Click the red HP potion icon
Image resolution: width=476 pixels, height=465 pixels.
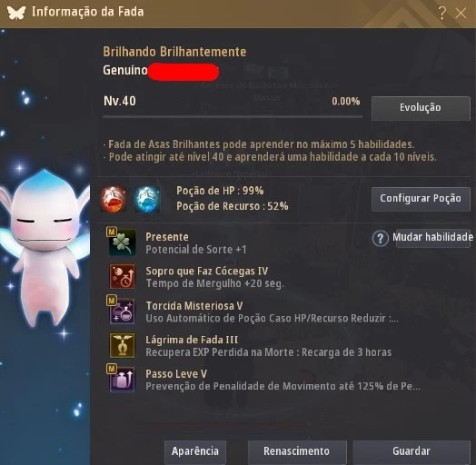(114, 199)
